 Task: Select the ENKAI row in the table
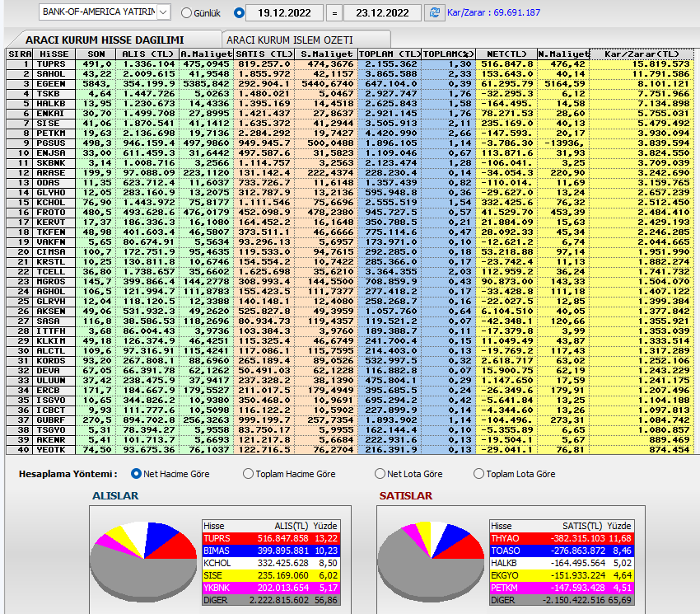[x=350, y=114]
